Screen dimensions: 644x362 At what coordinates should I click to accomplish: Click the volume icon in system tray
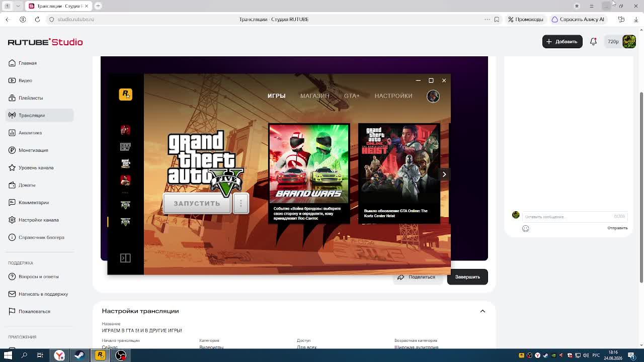point(586,355)
